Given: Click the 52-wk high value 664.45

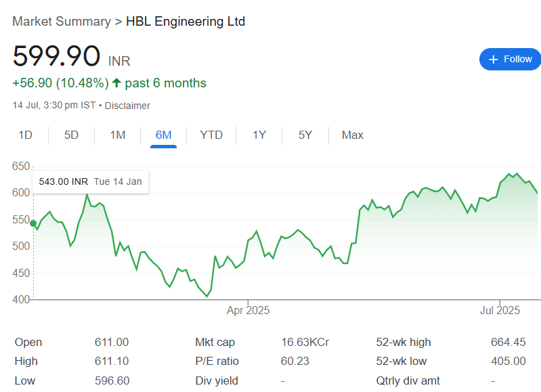Looking at the screenshot, I should click(508, 343).
